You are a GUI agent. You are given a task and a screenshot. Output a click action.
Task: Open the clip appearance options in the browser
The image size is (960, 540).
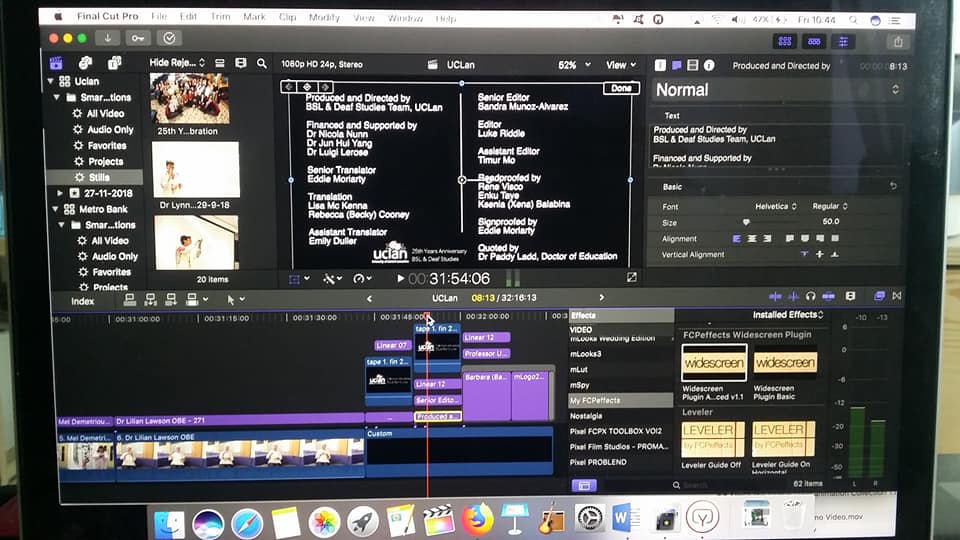click(x=241, y=63)
